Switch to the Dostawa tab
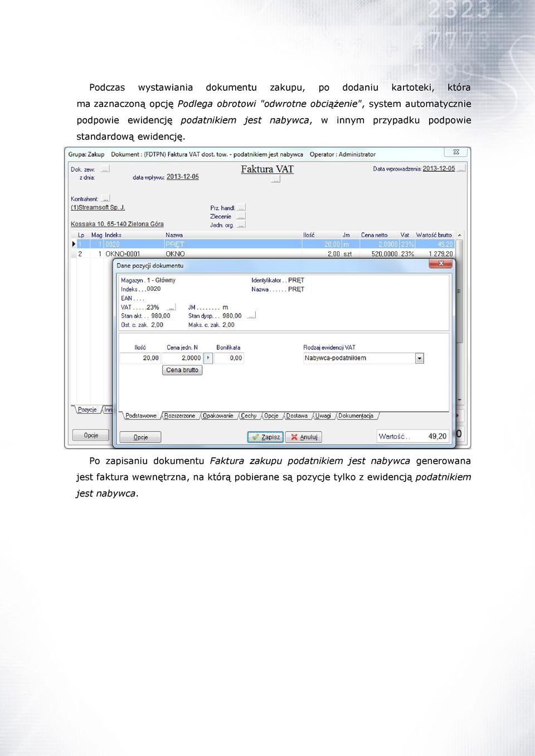535x756 pixels. pos(297,416)
